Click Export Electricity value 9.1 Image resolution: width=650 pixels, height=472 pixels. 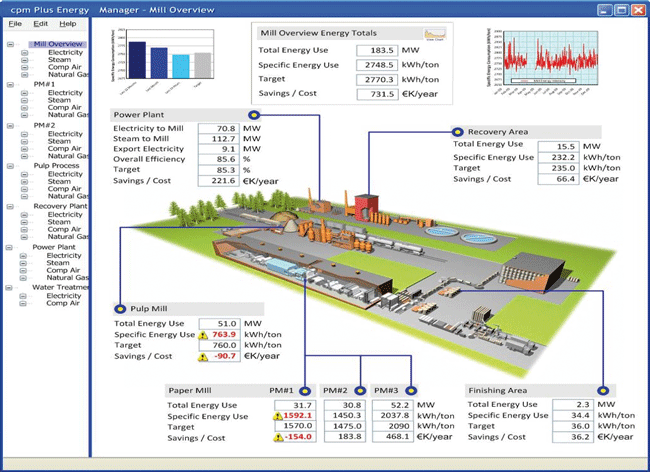pyautogui.click(x=218, y=149)
